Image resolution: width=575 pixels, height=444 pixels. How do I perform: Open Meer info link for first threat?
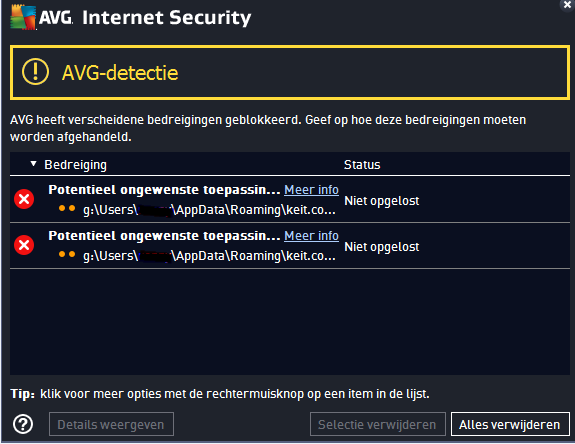click(311, 190)
